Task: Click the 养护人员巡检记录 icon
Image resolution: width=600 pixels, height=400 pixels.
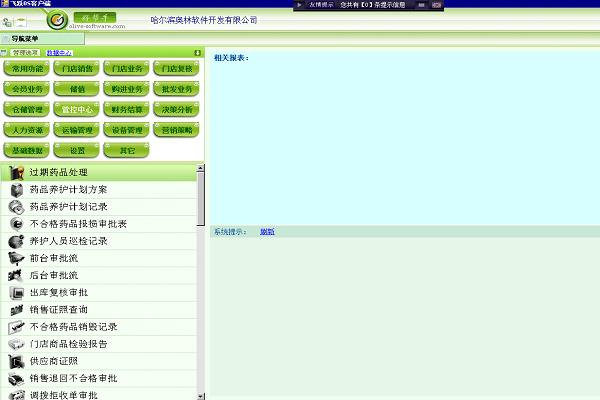Action: point(17,241)
